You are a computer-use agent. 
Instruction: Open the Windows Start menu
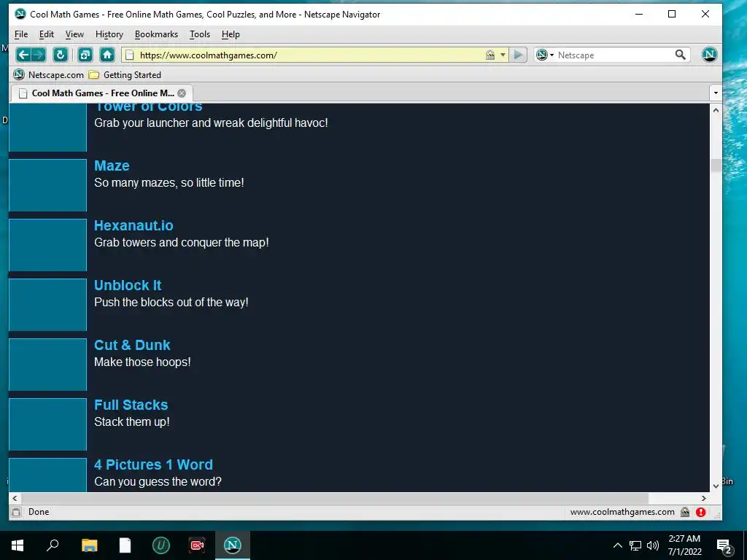click(x=18, y=545)
